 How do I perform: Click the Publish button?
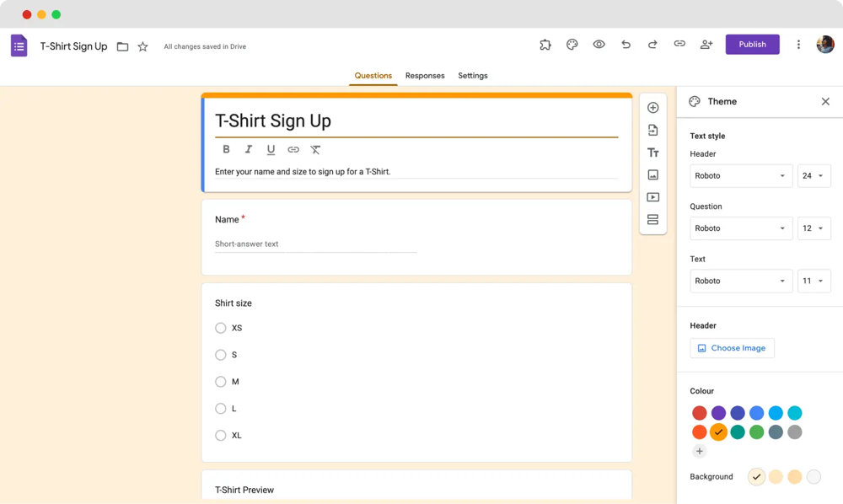(x=752, y=44)
